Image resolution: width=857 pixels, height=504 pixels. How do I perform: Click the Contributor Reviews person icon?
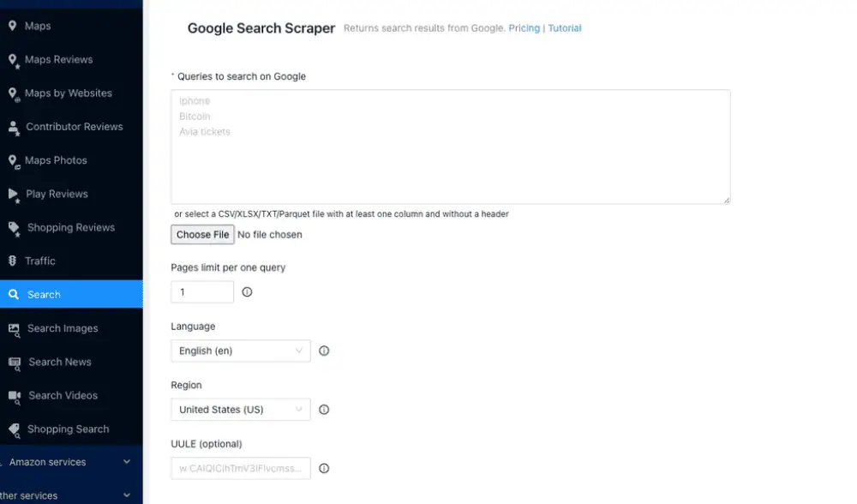pos(14,127)
